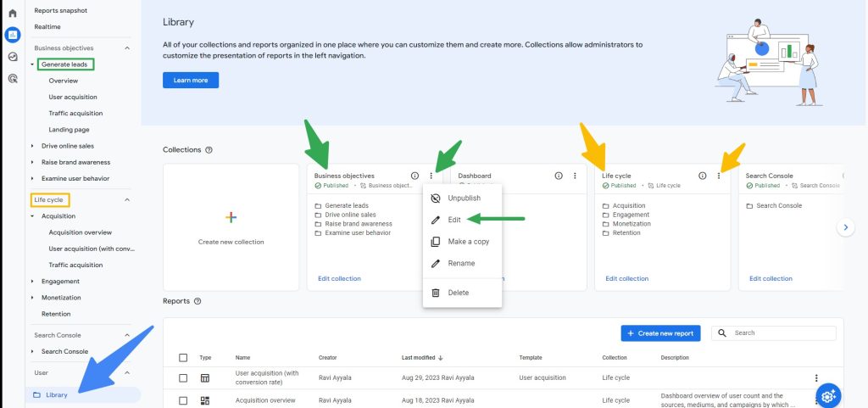Open Landing page report in sidebar
The image size is (868, 408).
(x=70, y=130)
